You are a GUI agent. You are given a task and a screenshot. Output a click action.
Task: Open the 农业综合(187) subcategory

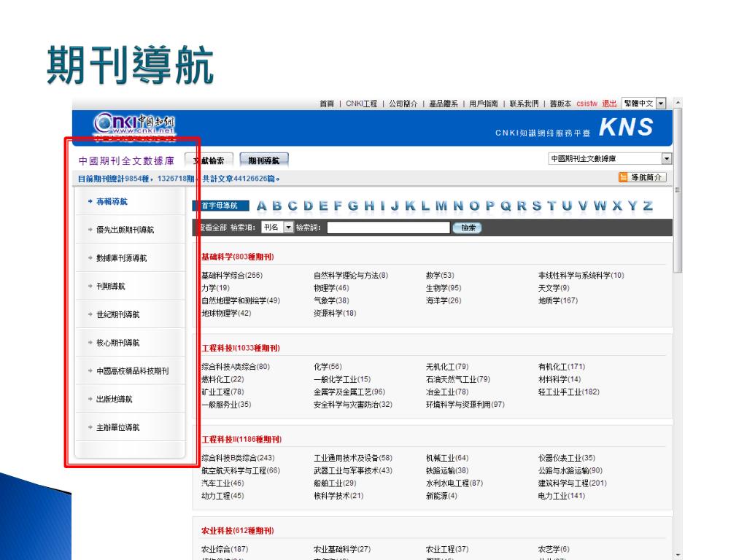(x=225, y=549)
